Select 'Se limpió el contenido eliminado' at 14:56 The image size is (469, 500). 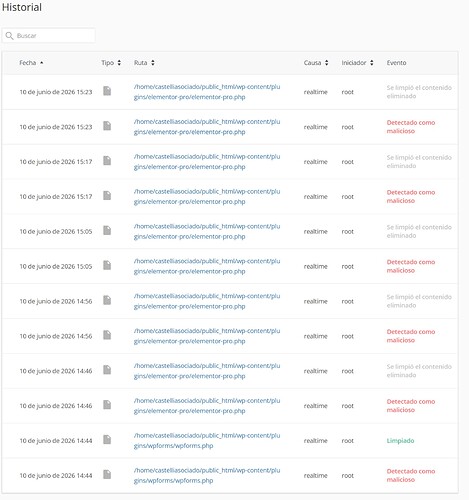[x=419, y=301]
